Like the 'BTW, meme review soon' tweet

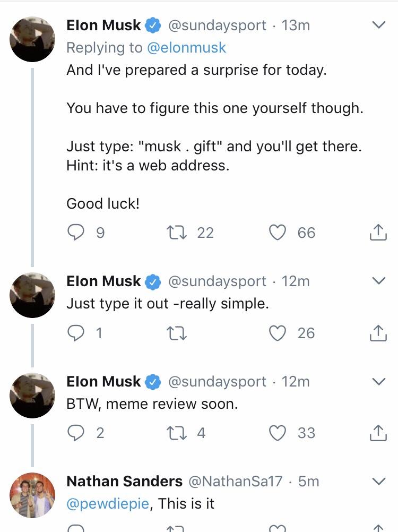click(277, 433)
